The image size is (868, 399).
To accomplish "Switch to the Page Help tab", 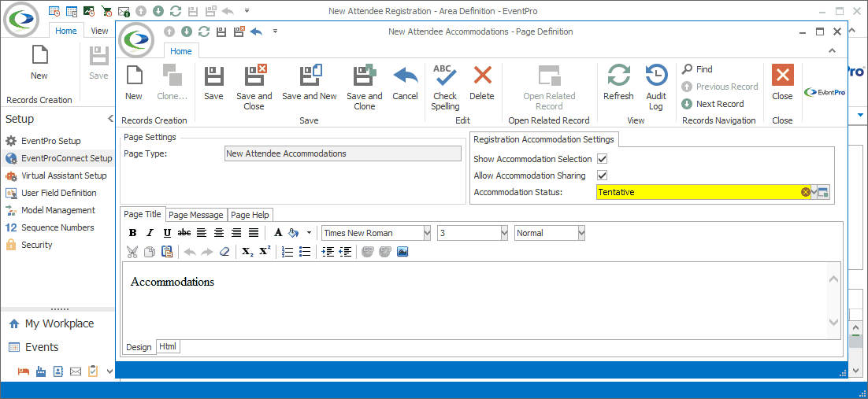I will pos(250,215).
